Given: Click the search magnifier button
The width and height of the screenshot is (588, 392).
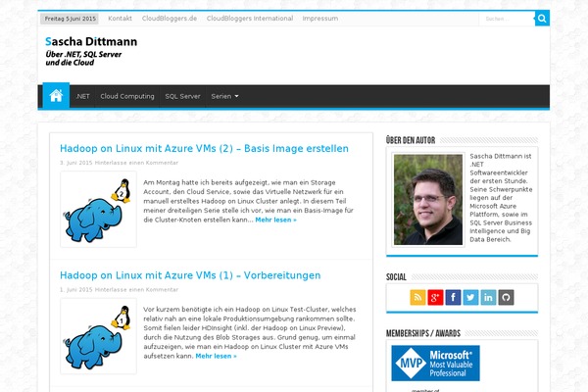Looking at the screenshot, I should pos(542,19).
